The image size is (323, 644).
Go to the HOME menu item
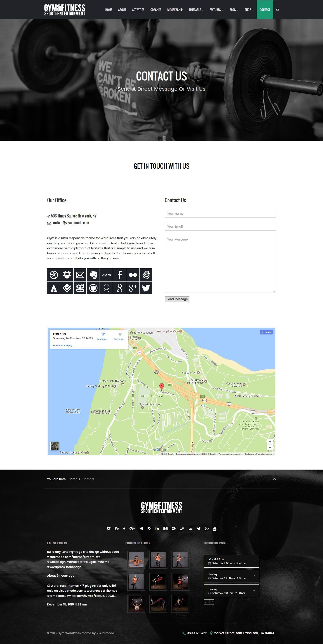(109, 10)
